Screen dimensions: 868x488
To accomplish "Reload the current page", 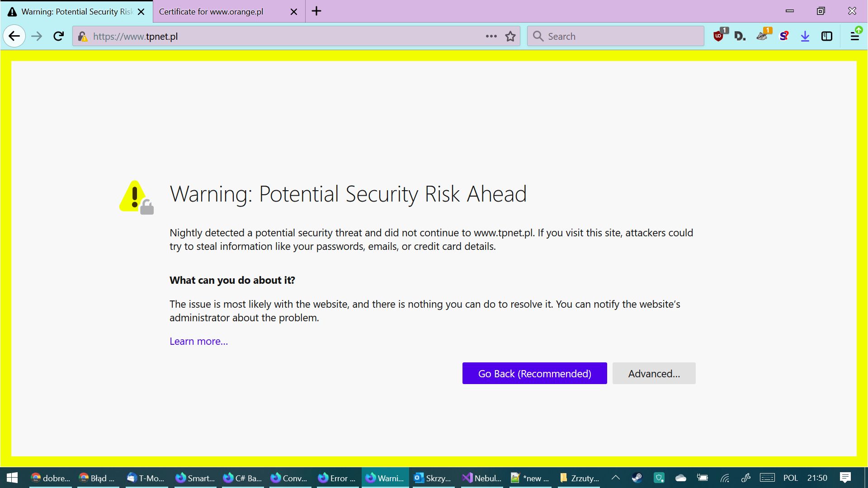I will coord(58,36).
